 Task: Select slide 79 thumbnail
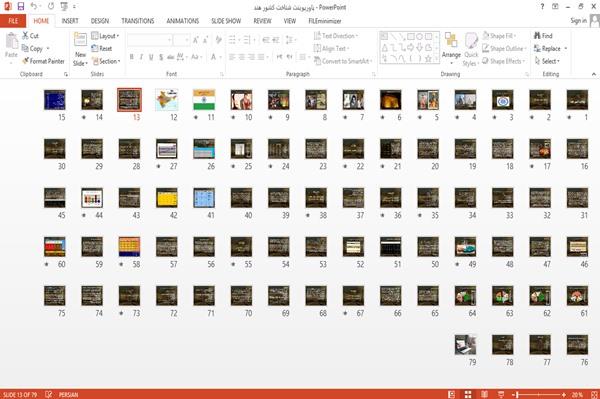pos(465,345)
